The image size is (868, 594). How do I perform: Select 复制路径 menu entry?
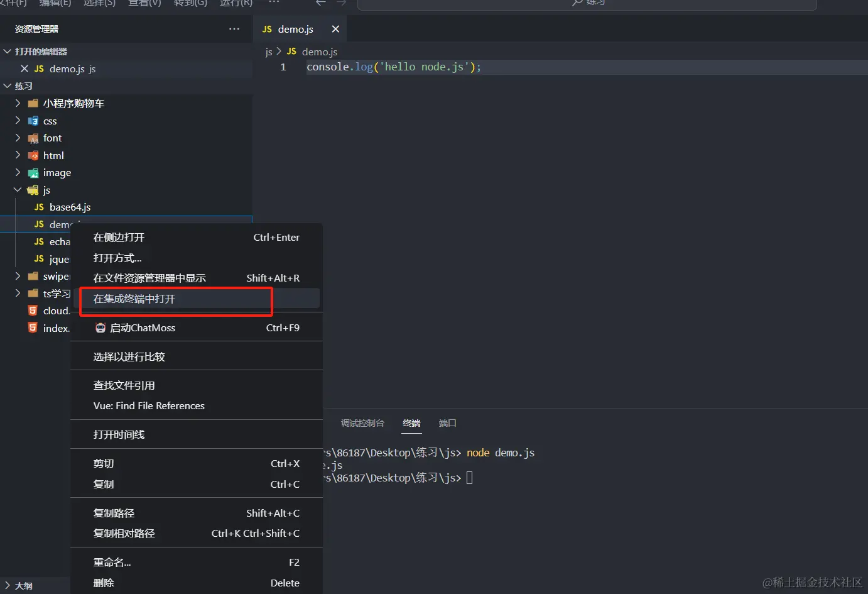point(197,513)
